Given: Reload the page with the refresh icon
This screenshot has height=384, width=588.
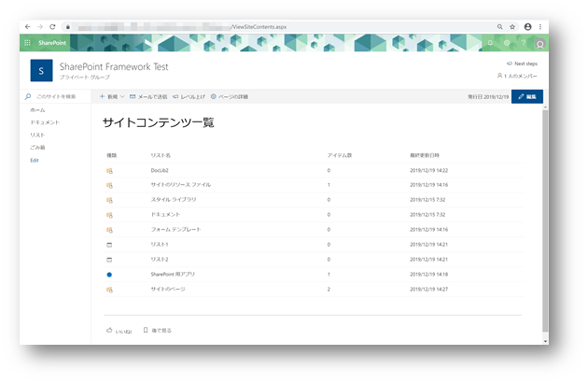Looking at the screenshot, I should (52, 27).
